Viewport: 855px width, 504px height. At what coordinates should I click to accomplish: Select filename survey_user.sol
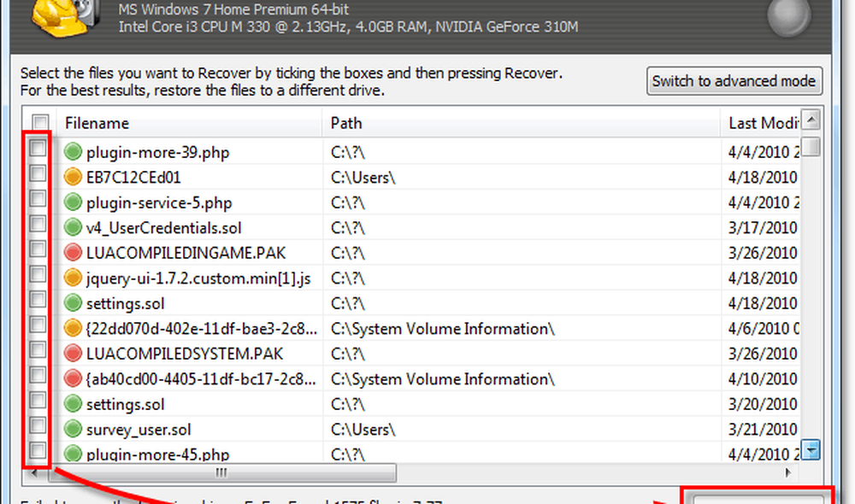tap(139, 430)
